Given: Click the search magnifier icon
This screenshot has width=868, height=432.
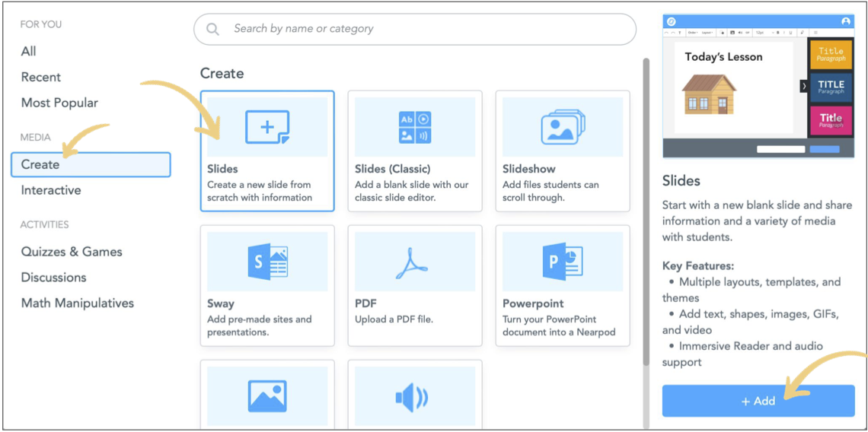Looking at the screenshot, I should click(x=213, y=29).
